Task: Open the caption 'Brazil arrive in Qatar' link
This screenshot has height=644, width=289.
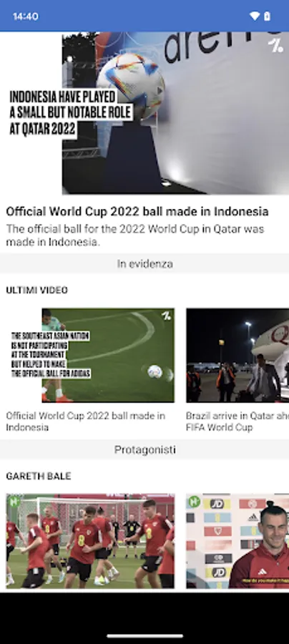Action: (237, 421)
